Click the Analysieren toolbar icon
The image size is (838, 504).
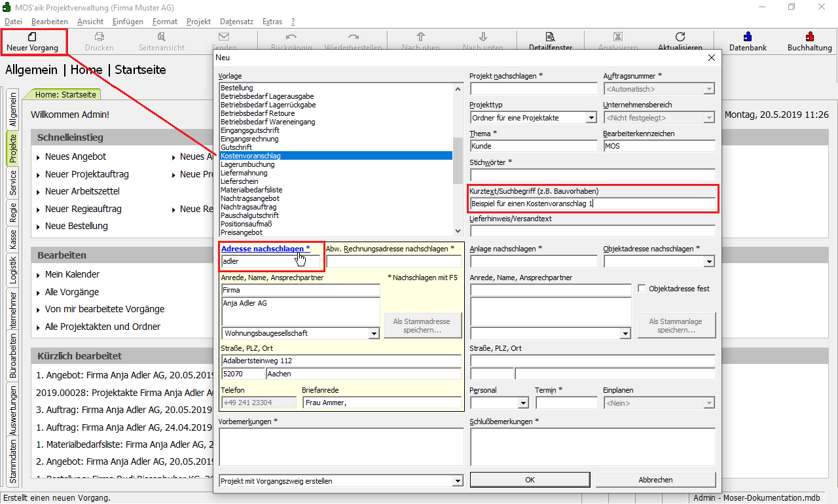click(617, 37)
